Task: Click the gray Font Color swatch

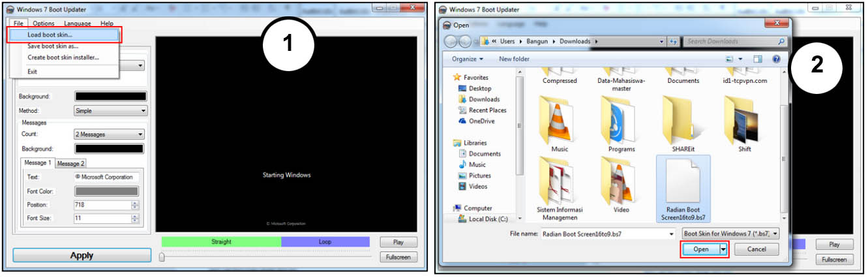Action: click(x=106, y=191)
